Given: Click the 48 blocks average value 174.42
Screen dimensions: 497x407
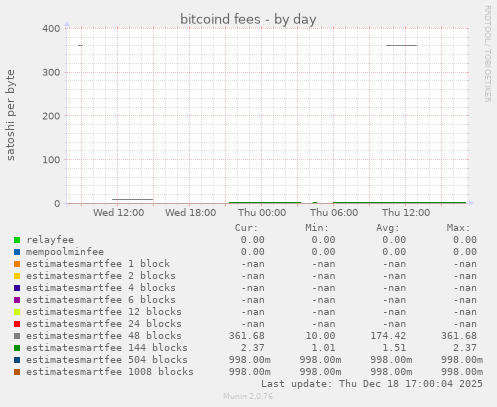Looking at the screenshot, I should [x=388, y=336].
